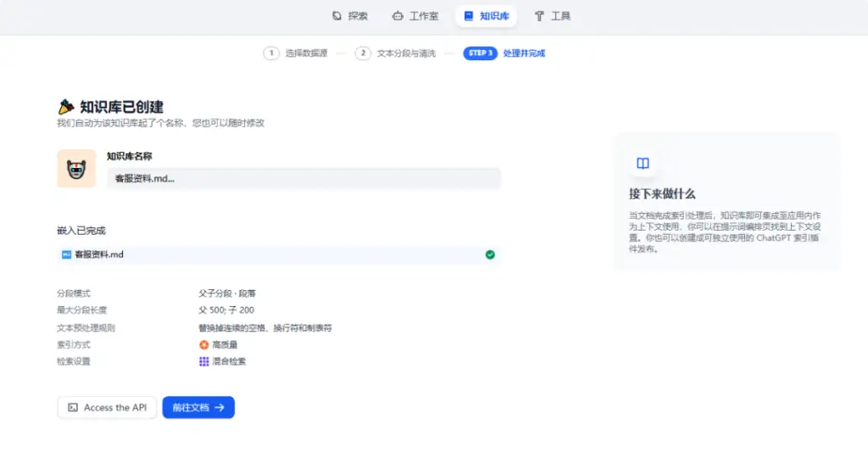868x474 pixels.
Task: Click the 父 500; 子 200 value
Action: [226, 310]
